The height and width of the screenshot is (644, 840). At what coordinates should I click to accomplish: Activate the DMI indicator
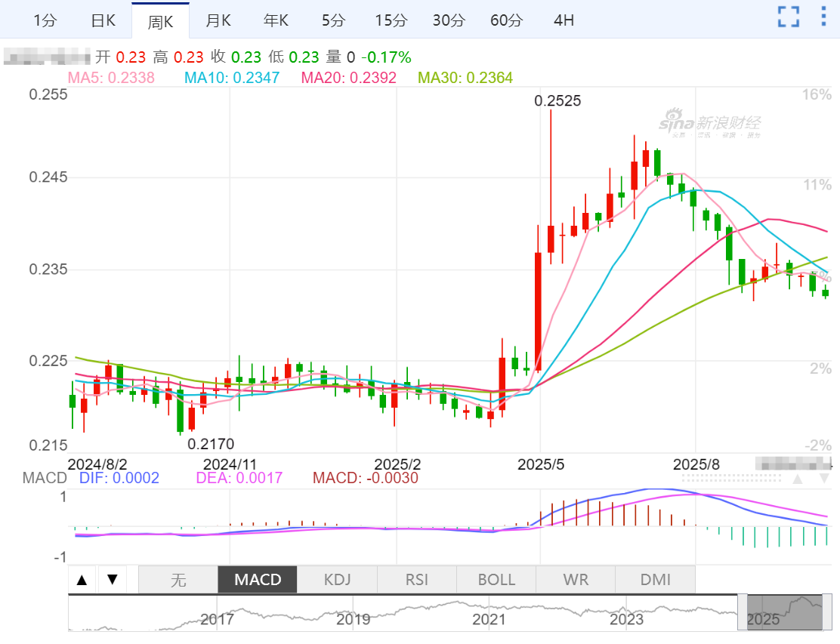tap(655, 580)
